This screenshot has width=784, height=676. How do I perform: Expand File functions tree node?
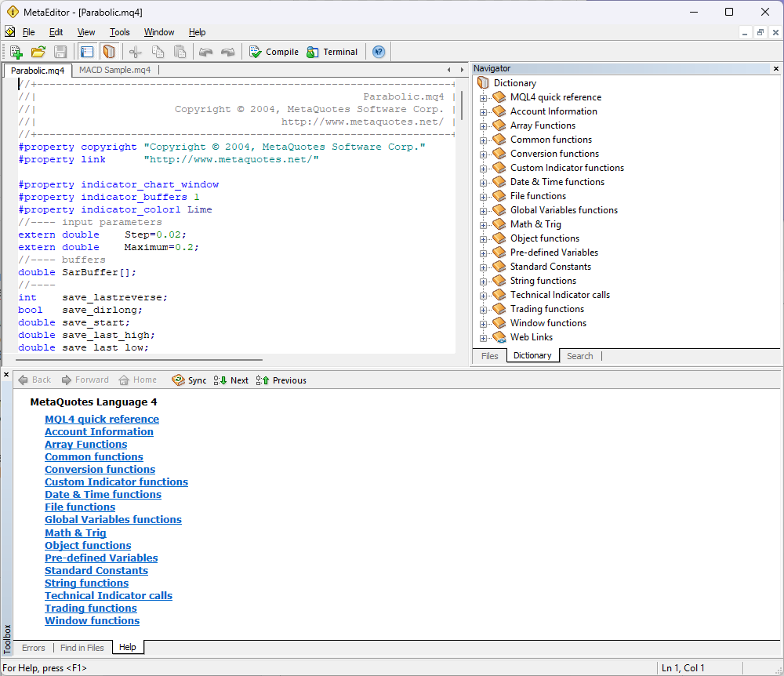[483, 197]
